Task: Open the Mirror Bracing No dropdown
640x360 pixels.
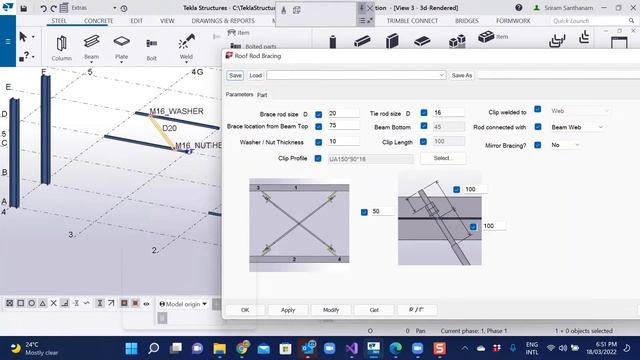Action: coord(565,145)
